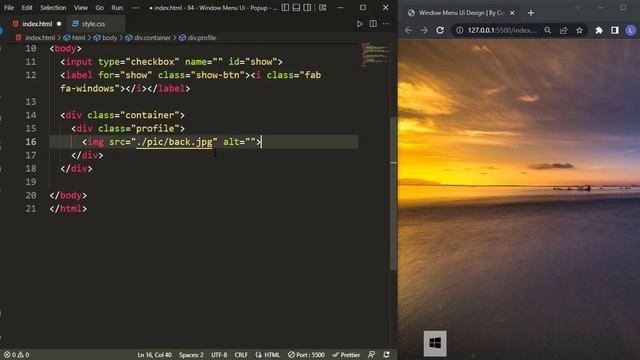Click the code minimap preview
Image resolution: width=640 pixels, height=360 pixels.
[x=375, y=55]
